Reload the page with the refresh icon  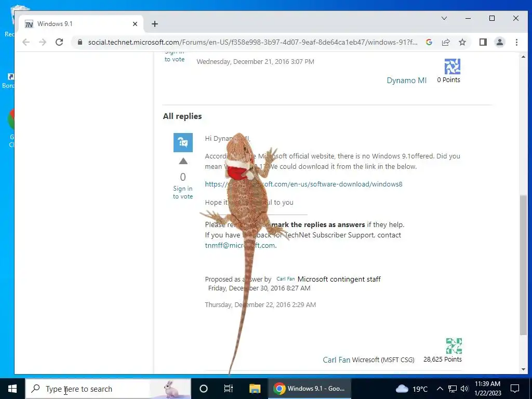click(59, 42)
